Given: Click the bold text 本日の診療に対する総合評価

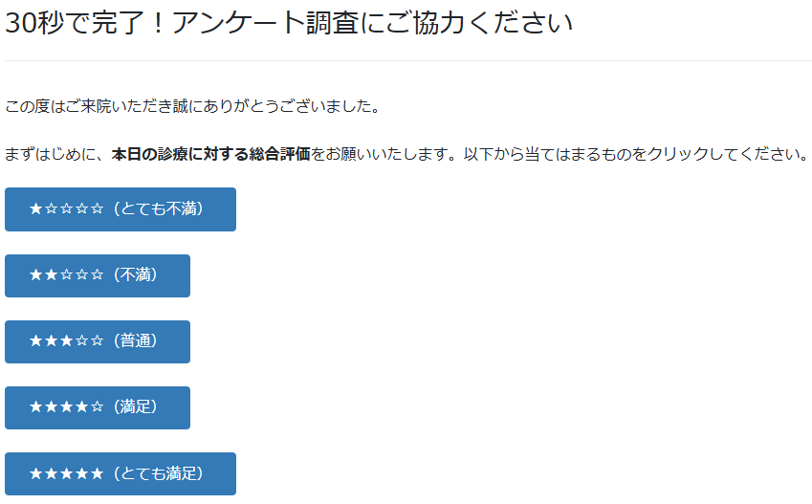Looking at the screenshot, I should tap(210, 155).
